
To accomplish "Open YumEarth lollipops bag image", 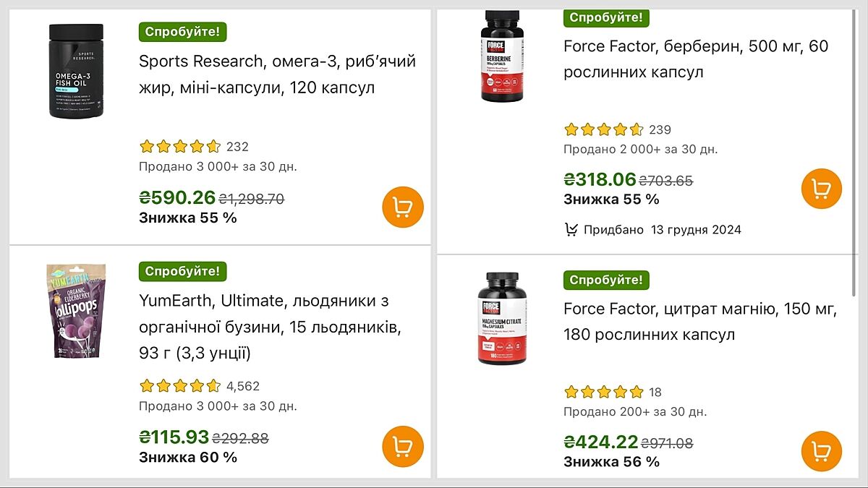I will coord(76,312).
